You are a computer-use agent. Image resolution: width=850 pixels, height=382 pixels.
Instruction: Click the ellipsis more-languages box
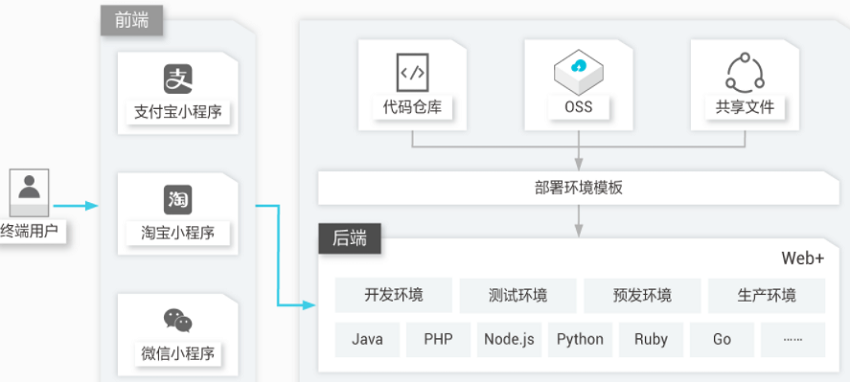click(793, 340)
